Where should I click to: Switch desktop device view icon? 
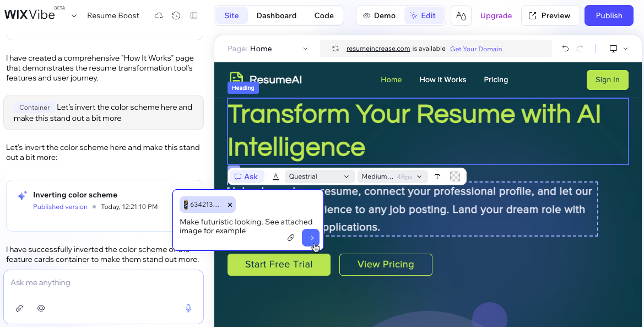(613, 49)
